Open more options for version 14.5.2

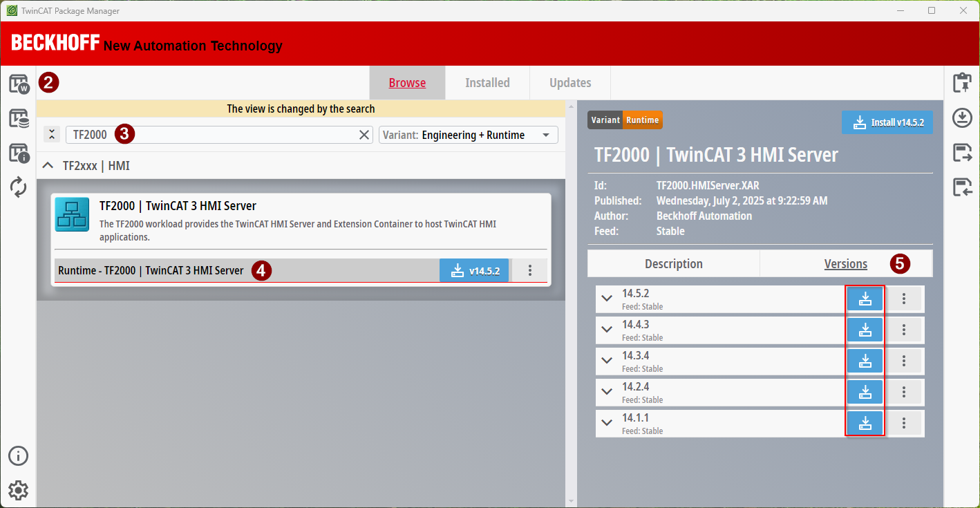pyautogui.click(x=904, y=299)
